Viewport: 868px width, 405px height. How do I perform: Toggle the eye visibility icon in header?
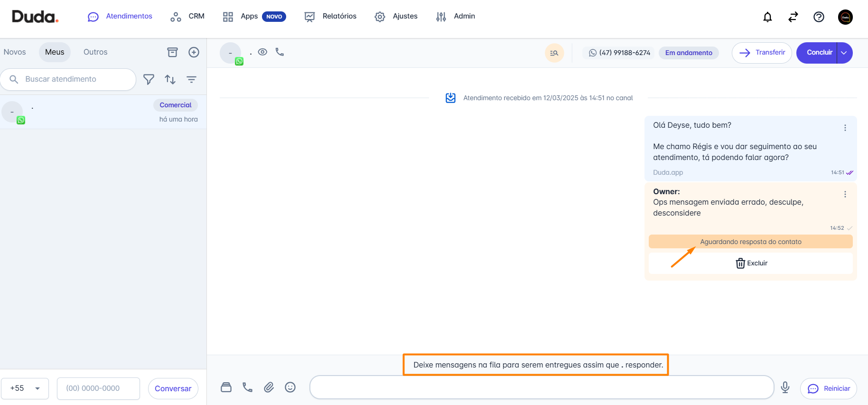pos(262,52)
